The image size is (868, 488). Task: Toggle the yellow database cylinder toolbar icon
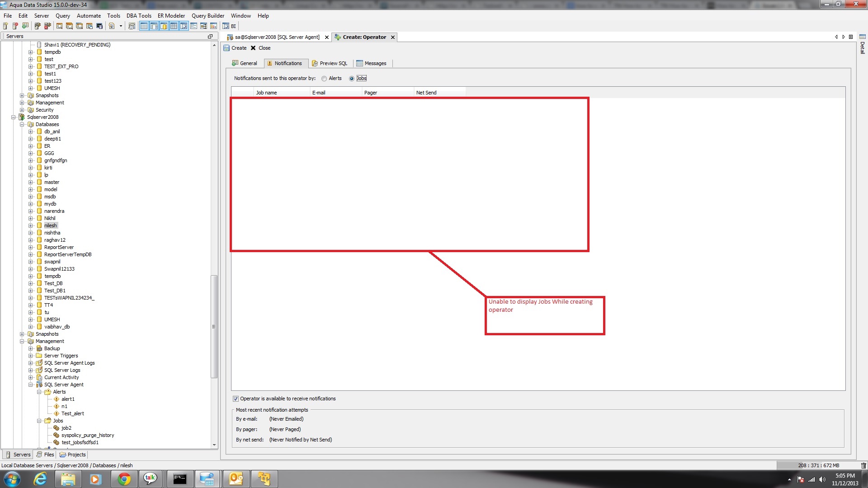point(164,26)
